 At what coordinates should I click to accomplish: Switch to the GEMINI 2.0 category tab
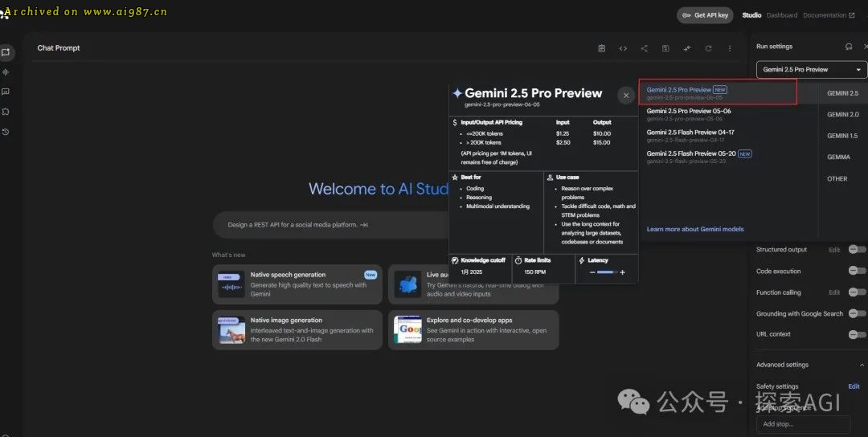pyautogui.click(x=842, y=115)
